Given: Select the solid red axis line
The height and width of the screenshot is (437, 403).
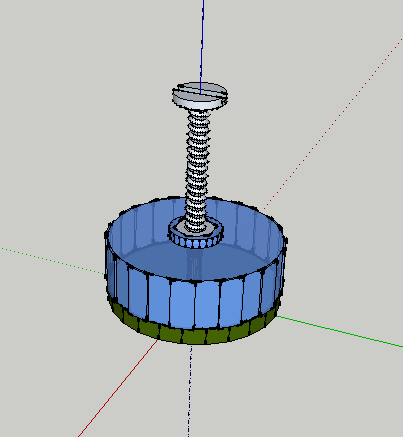Looking at the screenshot, I should click(x=118, y=388).
